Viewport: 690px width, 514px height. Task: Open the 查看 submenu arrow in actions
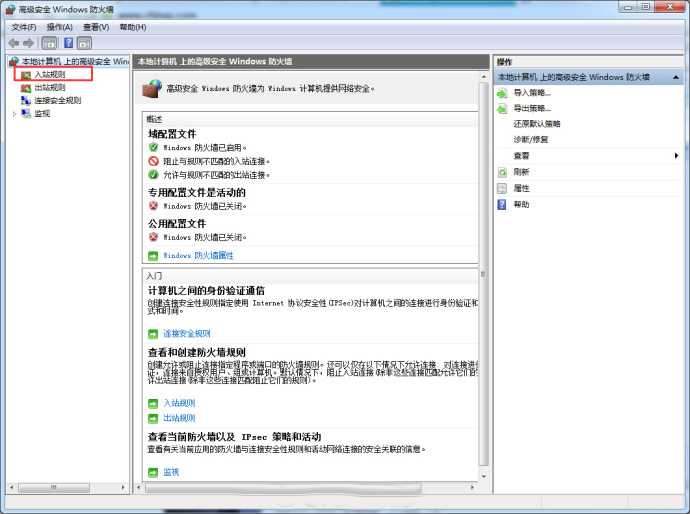pyautogui.click(x=676, y=155)
